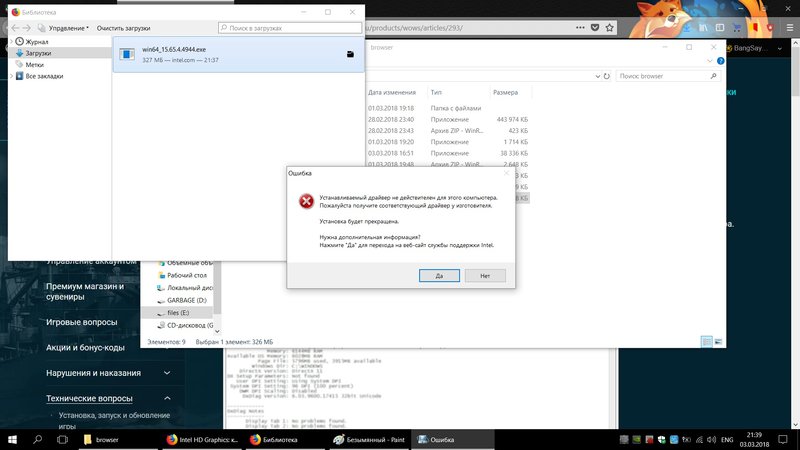Click the Explorer help question mark icon

tap(720, 61)
